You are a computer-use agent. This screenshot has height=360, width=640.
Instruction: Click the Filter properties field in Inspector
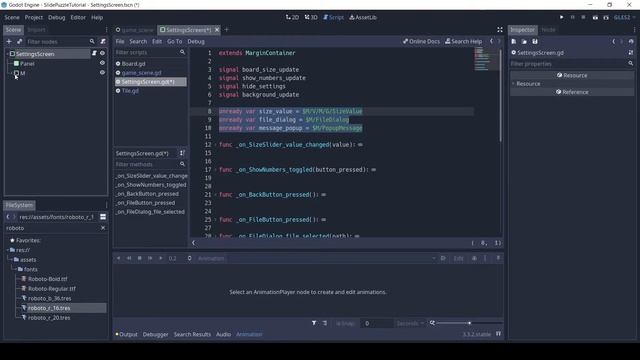click(x=572, y=64)
